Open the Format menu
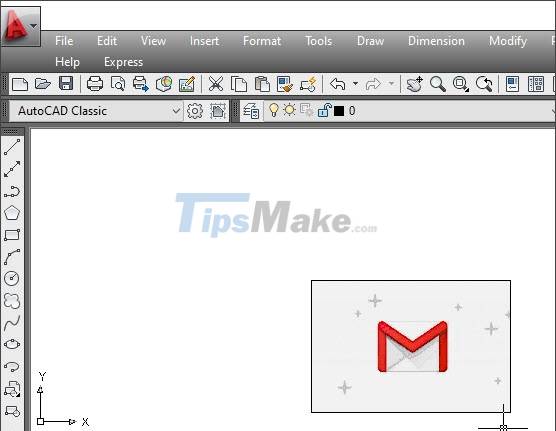Screen dimensions: 556x431 tap(262, 41)
